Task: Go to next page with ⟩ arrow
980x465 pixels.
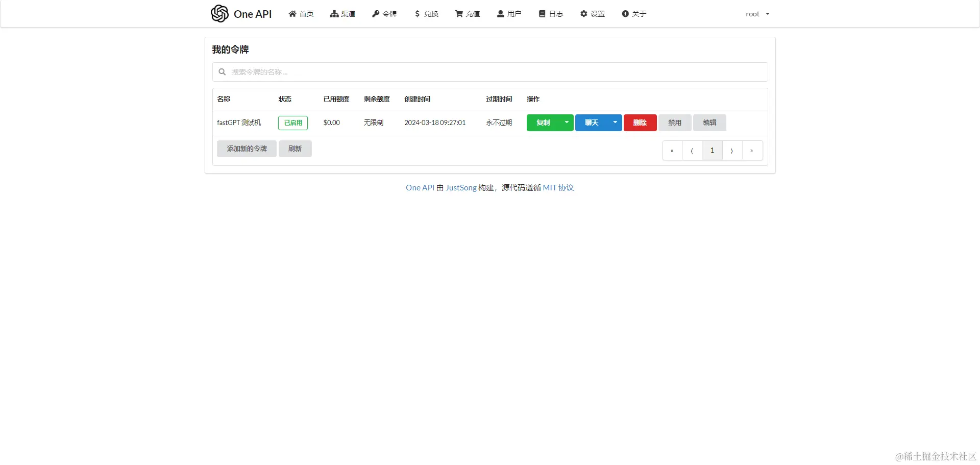Action: pos(732,151)
